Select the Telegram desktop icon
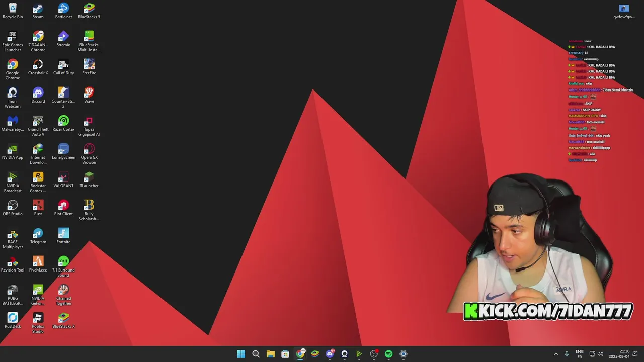The image size is (644, 362). [x=38, y=236]
